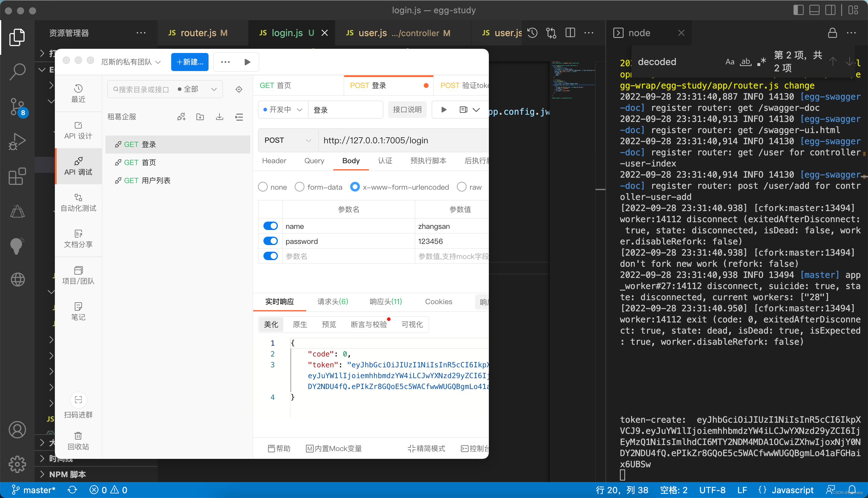Click the split editor right icon
The width and height of the screenshot is (868, 498).
click(x=570, y=33)
